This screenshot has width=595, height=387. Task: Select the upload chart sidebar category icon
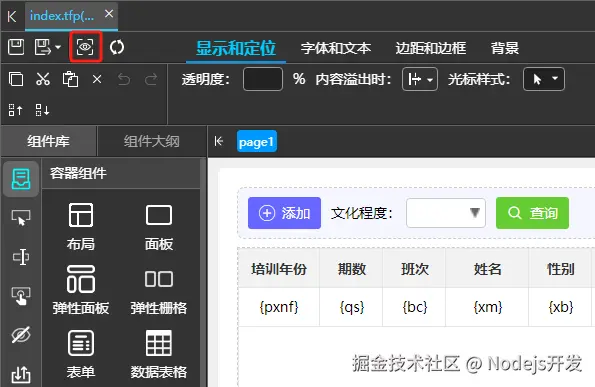pos(21,374)
